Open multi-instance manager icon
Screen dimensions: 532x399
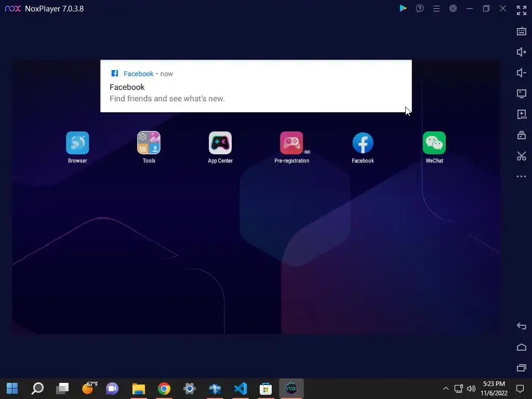tap(522, 135)
